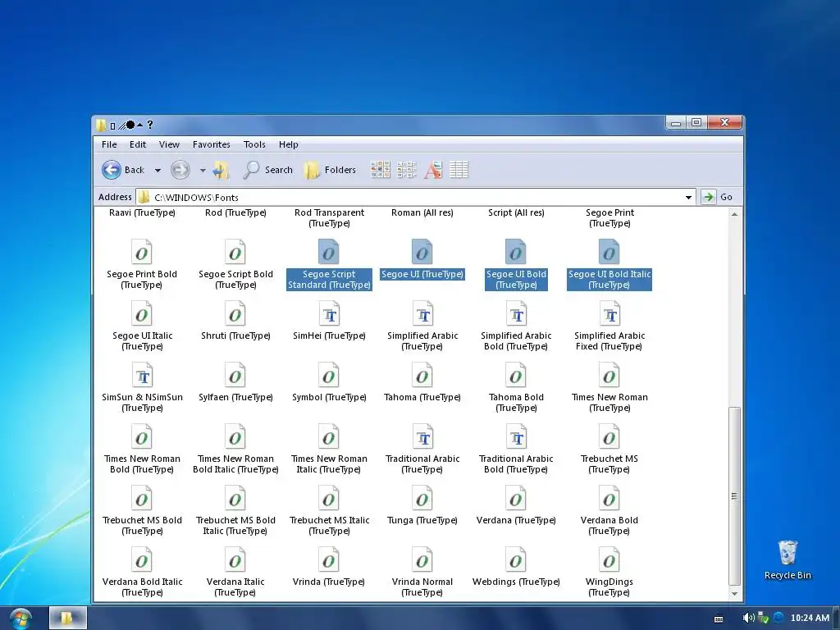840x630 pixels.
Task: Open the Edit menu
Action: (x=138, y=144)
